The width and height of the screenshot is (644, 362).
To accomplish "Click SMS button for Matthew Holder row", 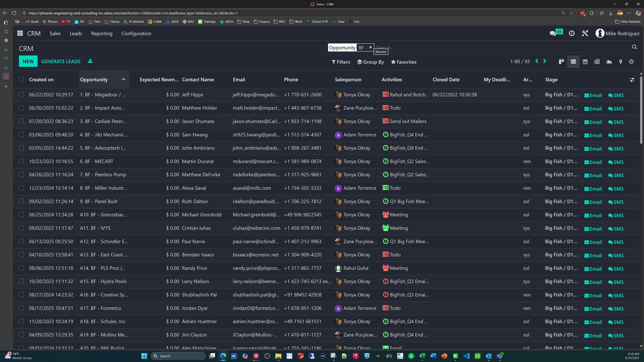I will pos(616,109).
